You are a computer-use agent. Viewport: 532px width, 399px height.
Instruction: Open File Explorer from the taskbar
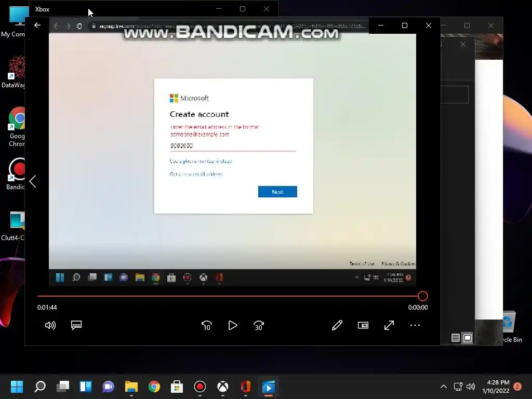point(131,387)
